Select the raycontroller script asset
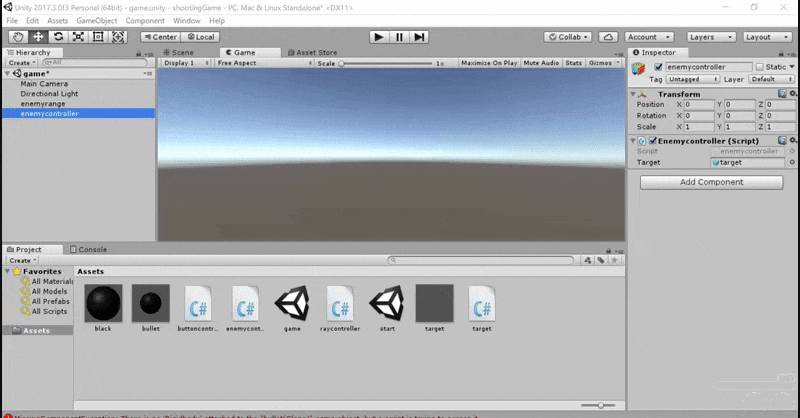This screenshot has width=800, height=418. pyautogui.click(x=340, y=303)
